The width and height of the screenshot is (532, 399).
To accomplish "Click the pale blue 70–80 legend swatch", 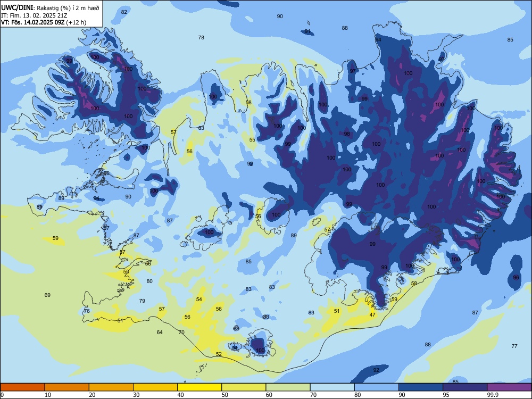I will [332, 387].
